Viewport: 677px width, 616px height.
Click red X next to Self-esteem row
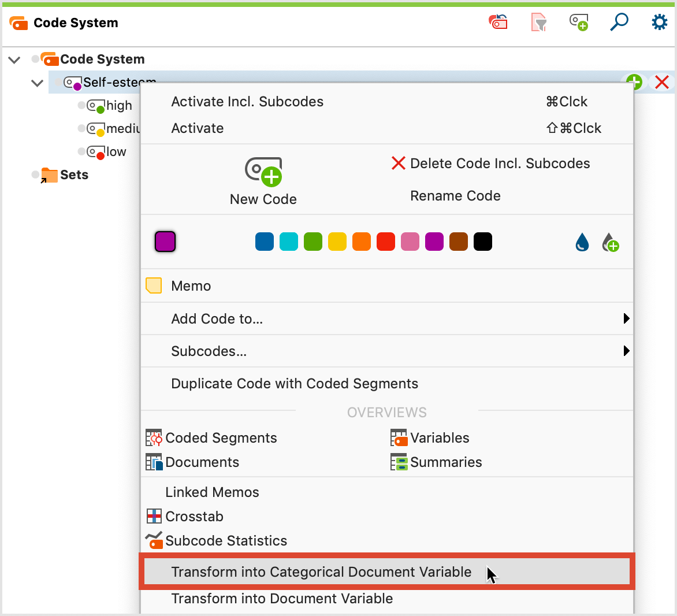(662, 82)
